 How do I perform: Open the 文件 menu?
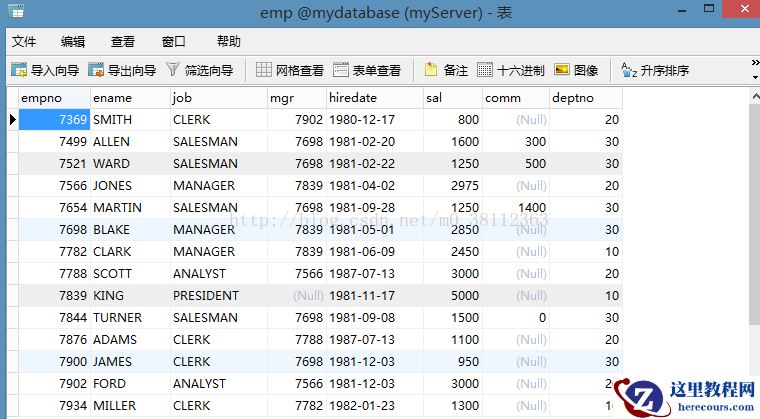24,42
